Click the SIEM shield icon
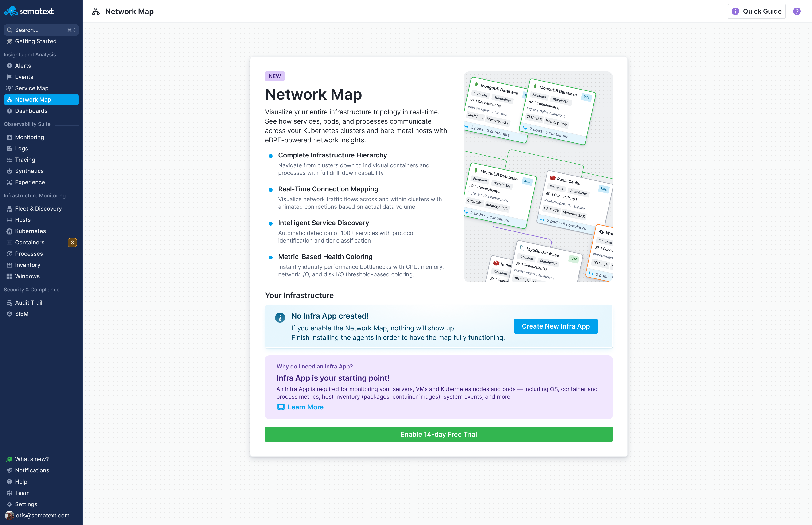Viewport: 812px width, 525px height. pyautogui.click(x=9, y=314)
